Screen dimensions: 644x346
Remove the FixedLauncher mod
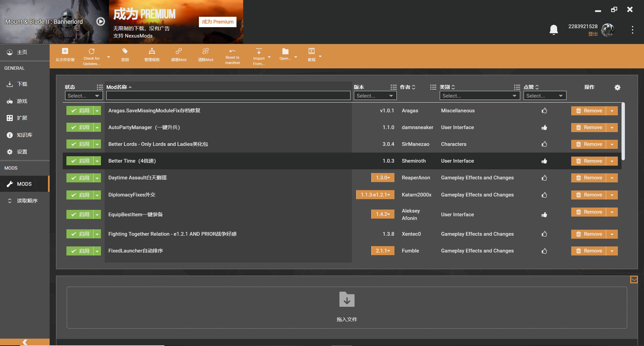tap(589, 251)
